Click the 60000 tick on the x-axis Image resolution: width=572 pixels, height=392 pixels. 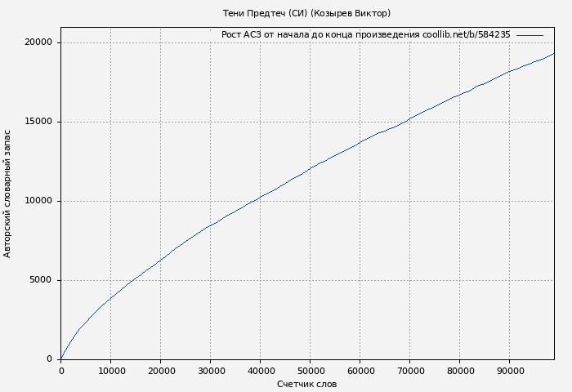click(360, 371)
